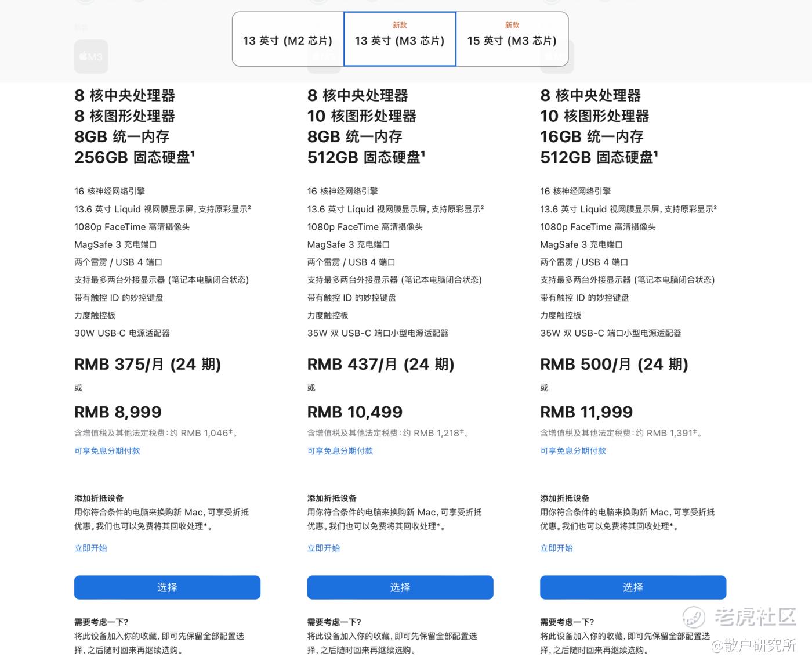This screenshot has height=664, width=812.
Task: Click the RMB 11,999 price text
Action: click(x=586, y=412)
